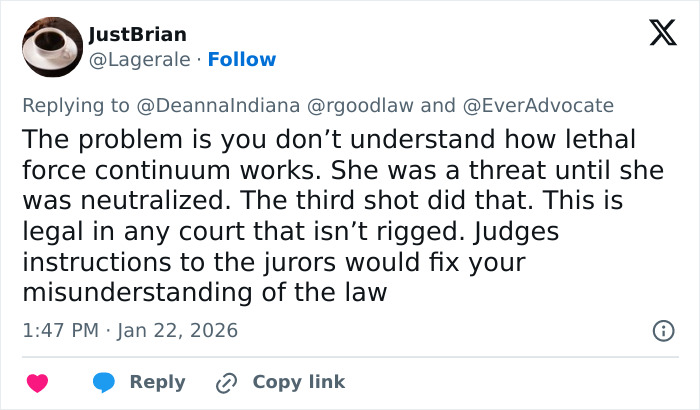Click the JustBrian display name
The image size is (700, 410).
click(x=138, y=35)
